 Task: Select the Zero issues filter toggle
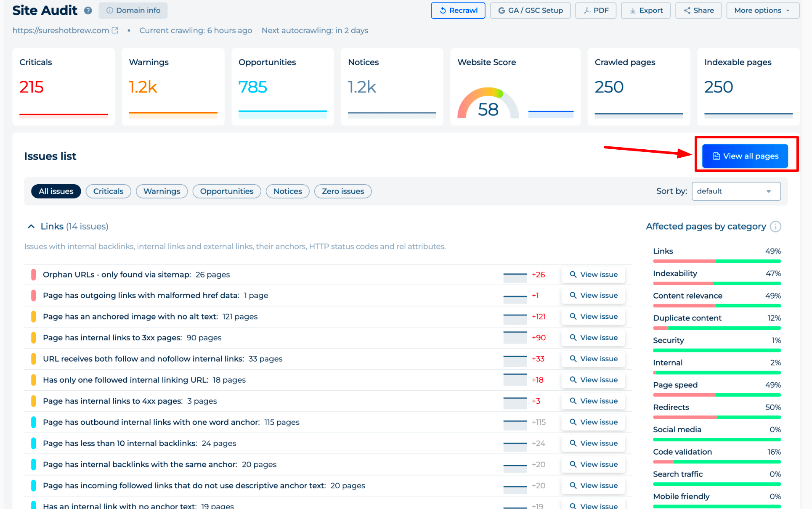click(x=343, y=191)
